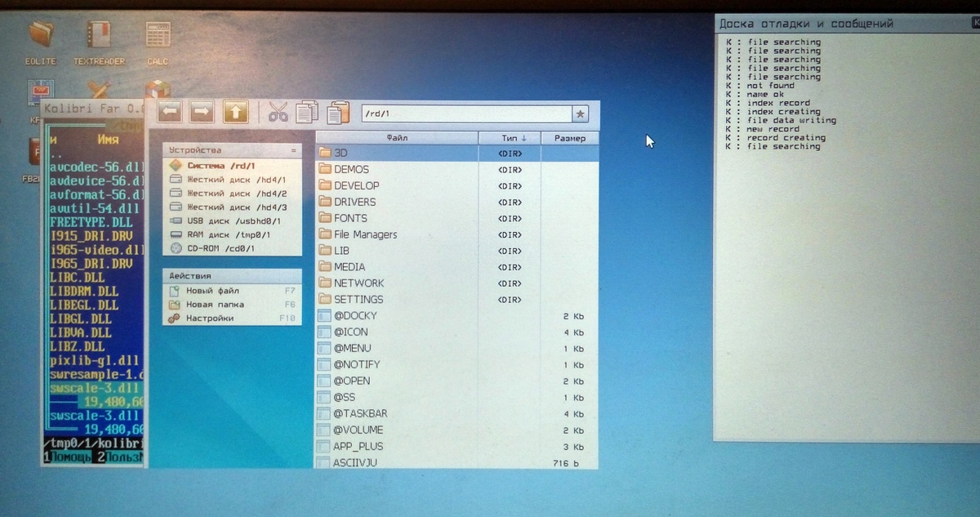The width and height of the screenshot is (980, 517).
Task: Open Настройки settings entry
Action: [209, 319]
